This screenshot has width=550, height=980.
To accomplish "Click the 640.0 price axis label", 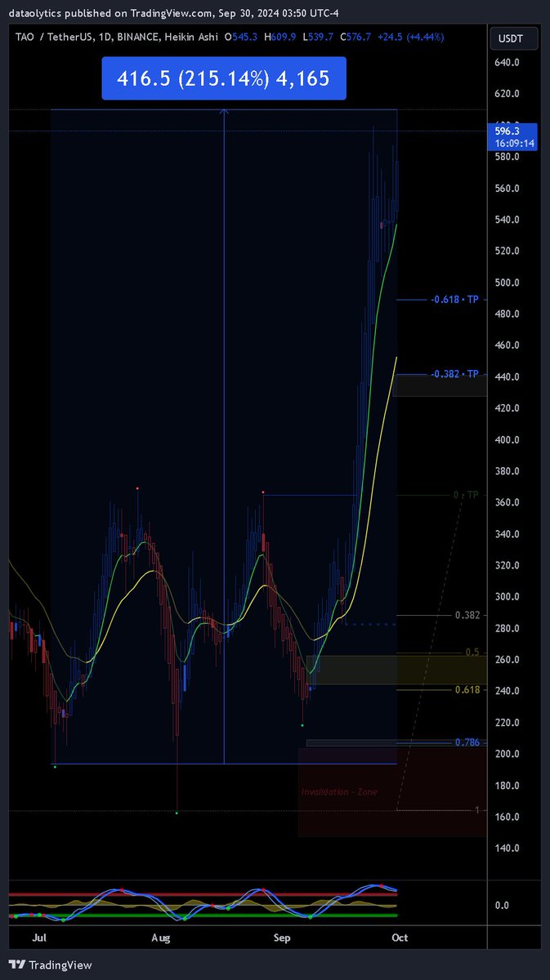I will click(507, 63).
